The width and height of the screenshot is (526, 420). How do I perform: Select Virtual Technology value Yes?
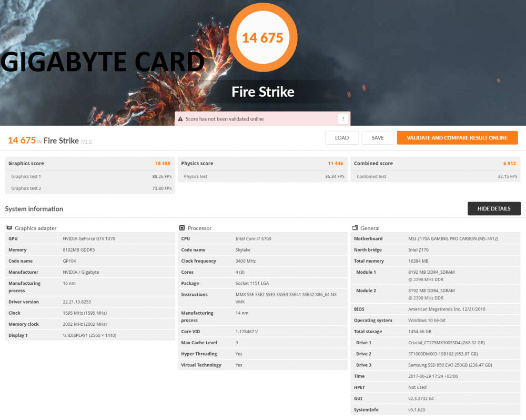tap(239, 365)
